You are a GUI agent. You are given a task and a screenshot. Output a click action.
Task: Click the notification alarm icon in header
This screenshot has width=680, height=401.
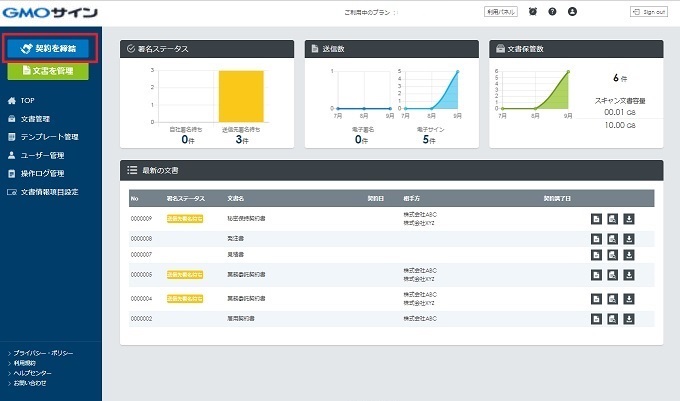click(x=532, y=11)
